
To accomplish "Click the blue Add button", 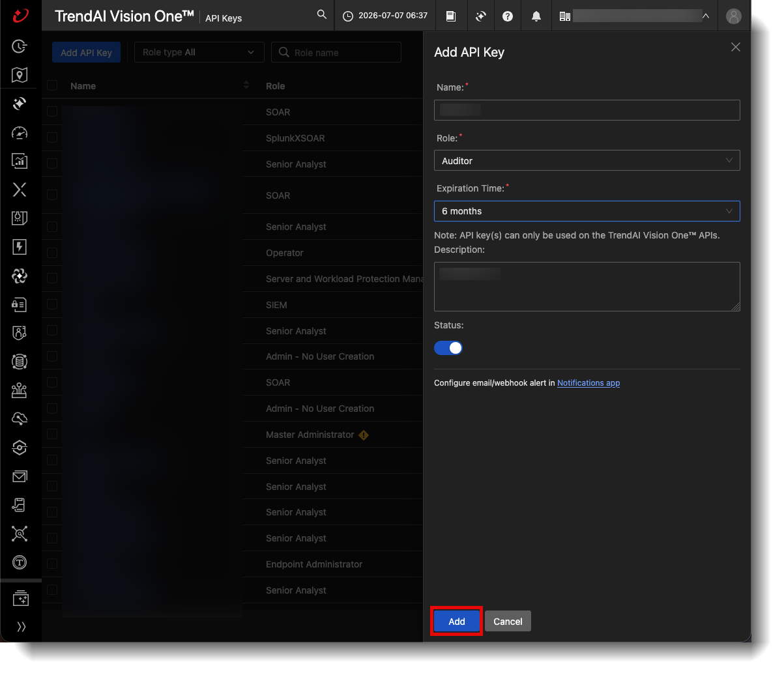I will (x=457, y=622).
